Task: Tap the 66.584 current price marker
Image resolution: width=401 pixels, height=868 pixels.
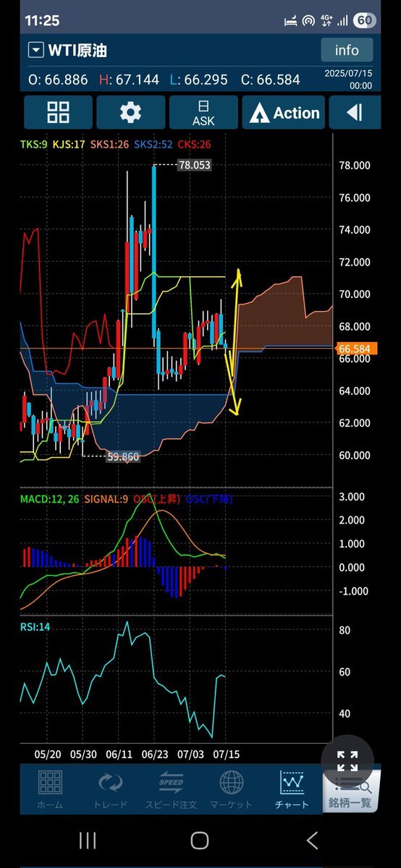Action: 355,349
